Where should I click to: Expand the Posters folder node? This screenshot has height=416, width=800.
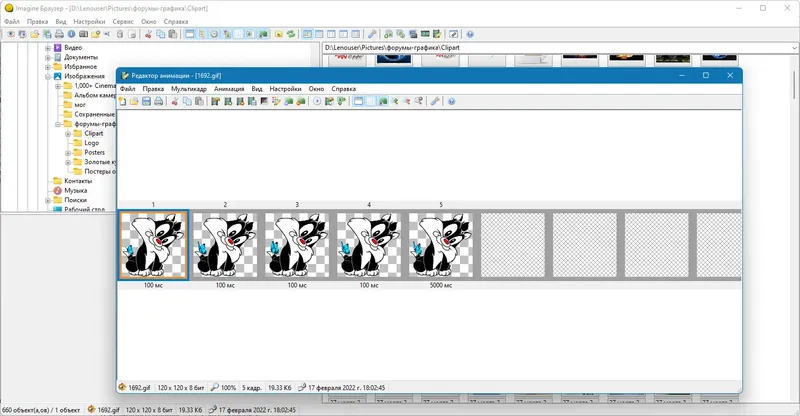point(68,153)
